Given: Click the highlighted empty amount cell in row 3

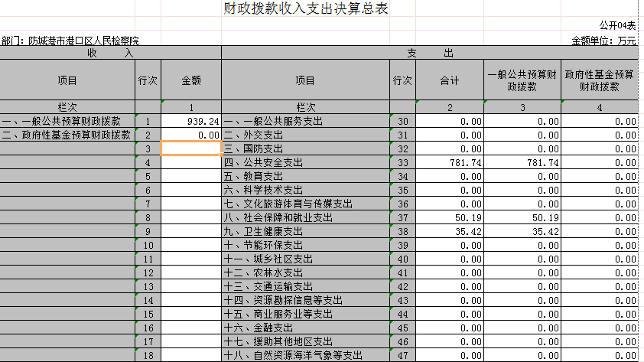Looking at the screenshot, I should coord(191,148).
